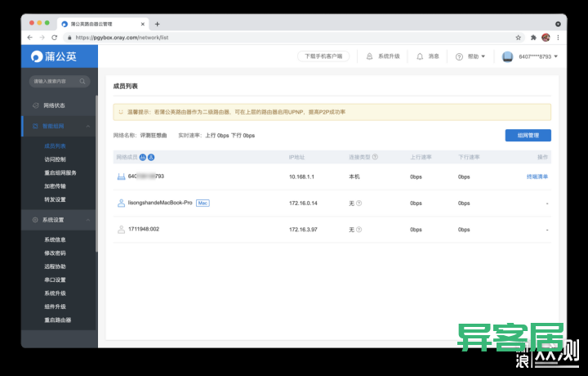
Task: Open 网络状态 in the sidebar
Action: click(54, 105)
